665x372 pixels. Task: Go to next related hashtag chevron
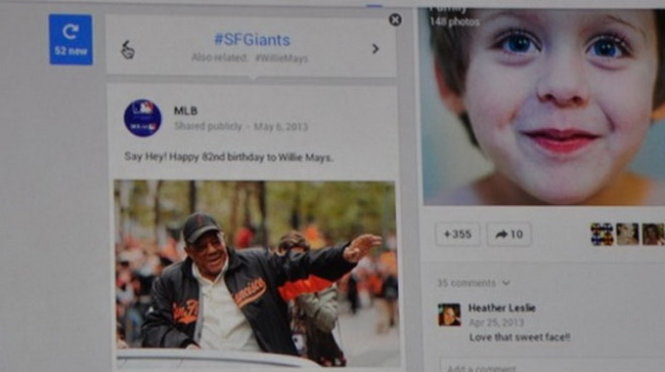pos(375,49)
